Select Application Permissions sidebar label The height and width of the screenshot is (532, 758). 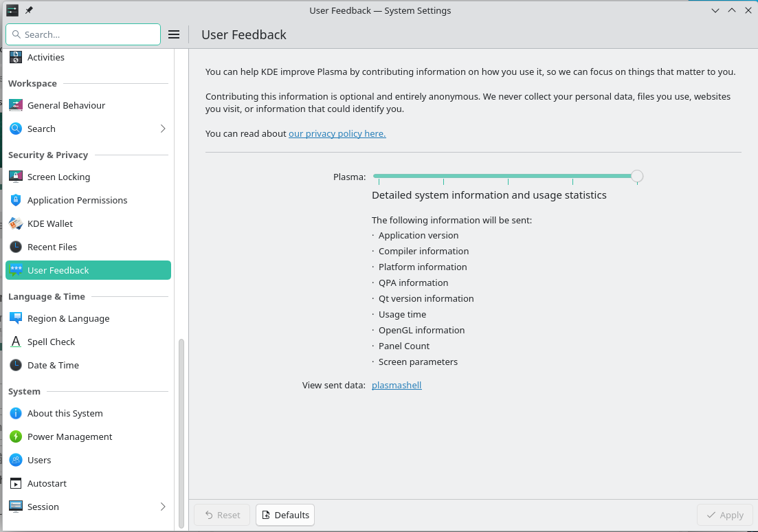pyautogui.click(x=78, y=200)
